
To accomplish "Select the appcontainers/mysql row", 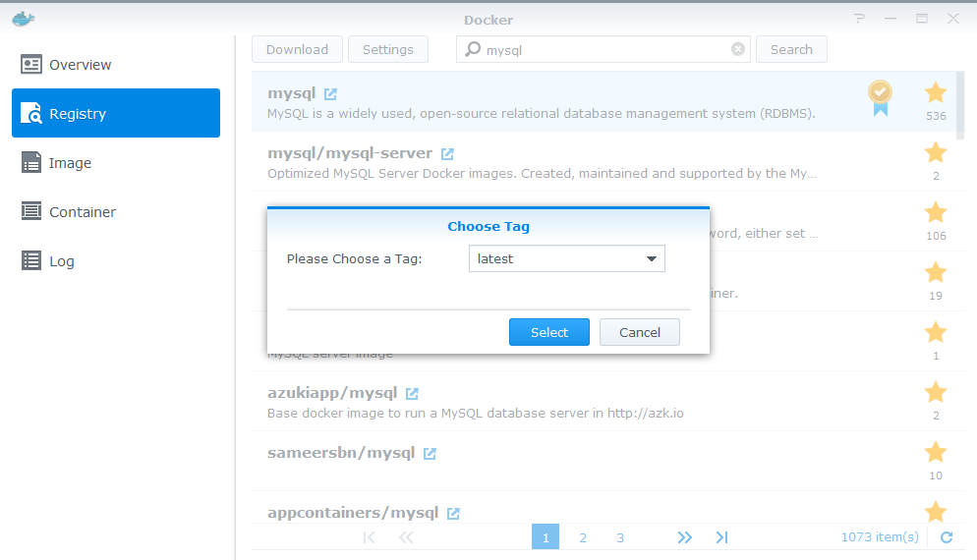I will (x=604, y=508).
